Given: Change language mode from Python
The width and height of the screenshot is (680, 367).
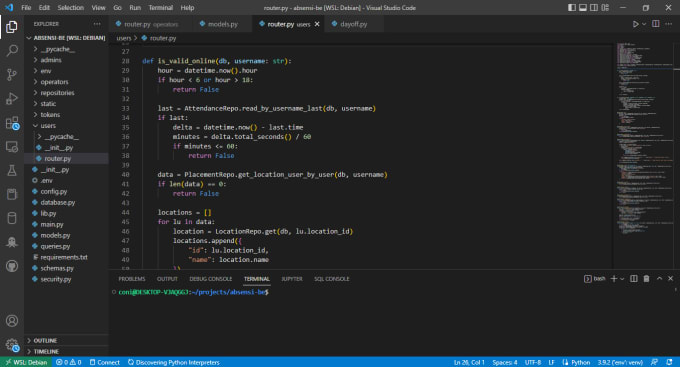Looking at the screenshot, I should point(580,362).
